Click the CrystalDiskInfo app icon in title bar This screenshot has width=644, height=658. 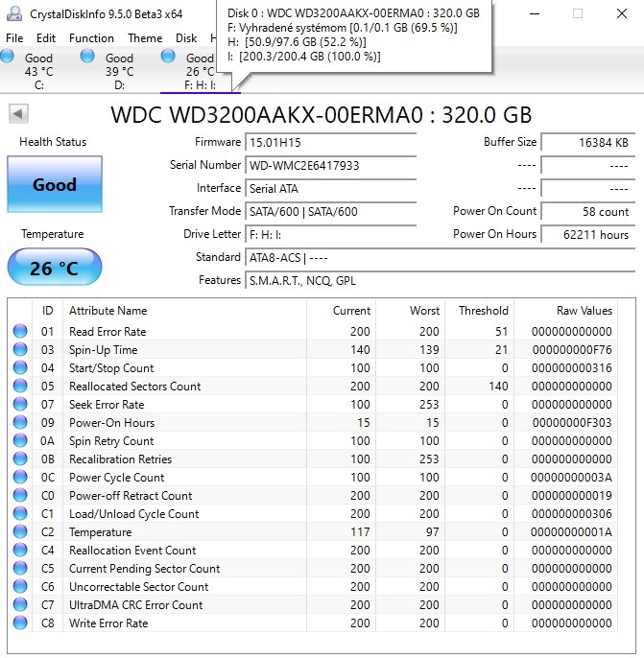[14, 13]
